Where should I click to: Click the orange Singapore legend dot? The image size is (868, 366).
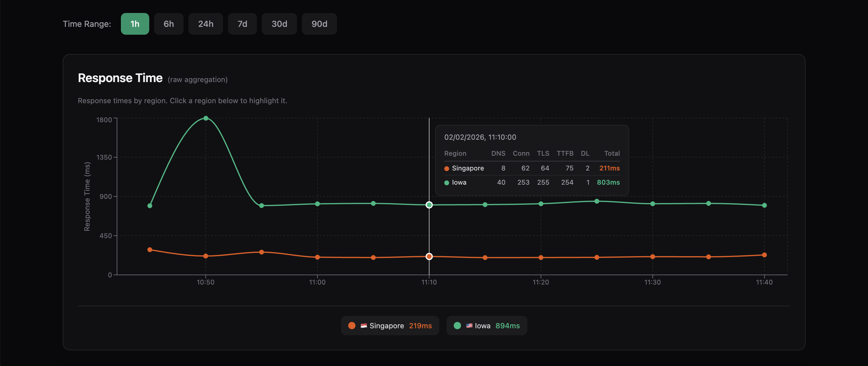(352, 326)
